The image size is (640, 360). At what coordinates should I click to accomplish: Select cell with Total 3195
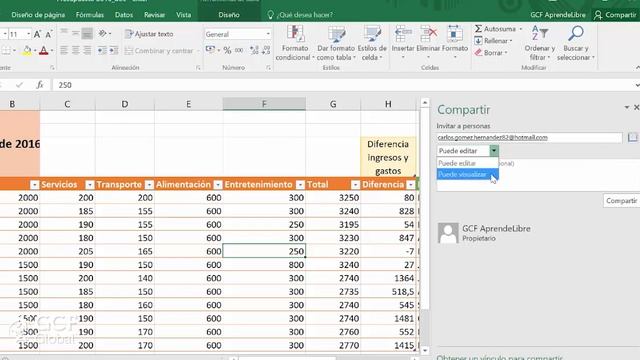(x=333, y=224)
